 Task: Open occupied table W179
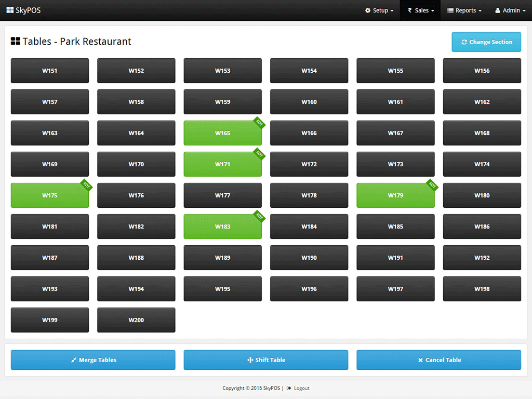(x=395, y=195)
